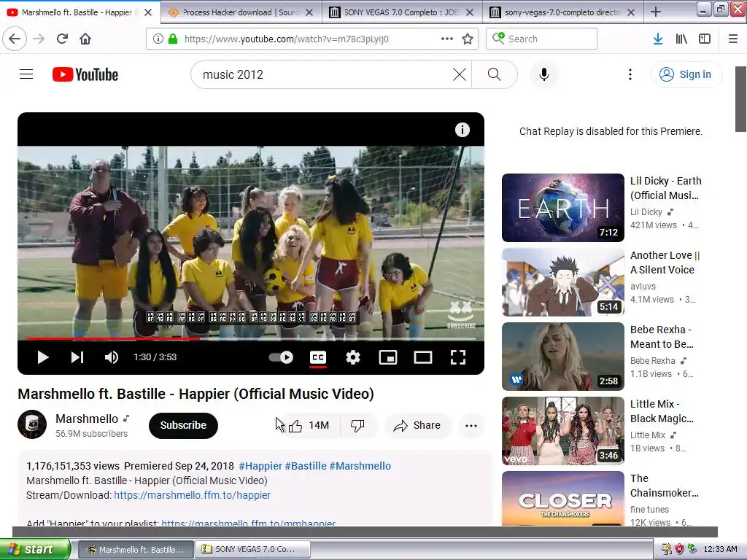Reload the current page

tap(62, 39)
